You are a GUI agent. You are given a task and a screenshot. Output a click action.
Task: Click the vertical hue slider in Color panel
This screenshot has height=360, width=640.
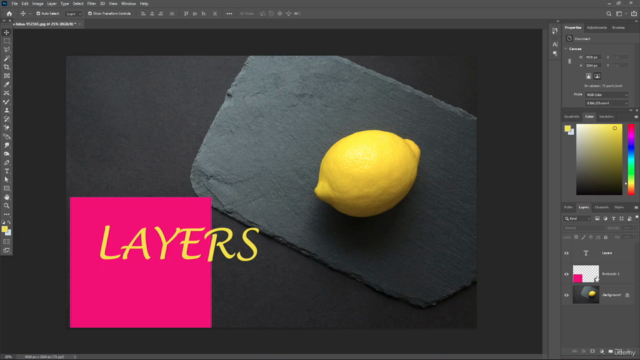631,159
